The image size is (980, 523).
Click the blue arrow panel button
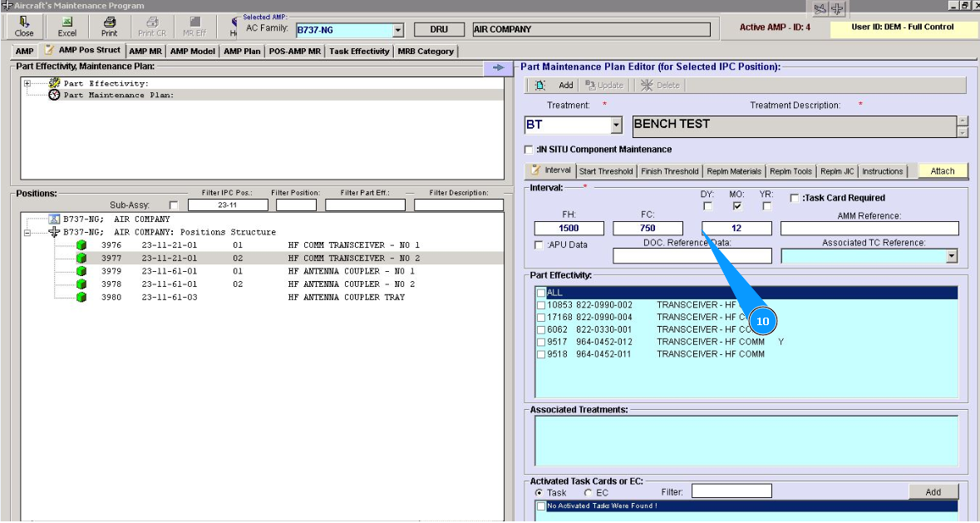(498, 68)
